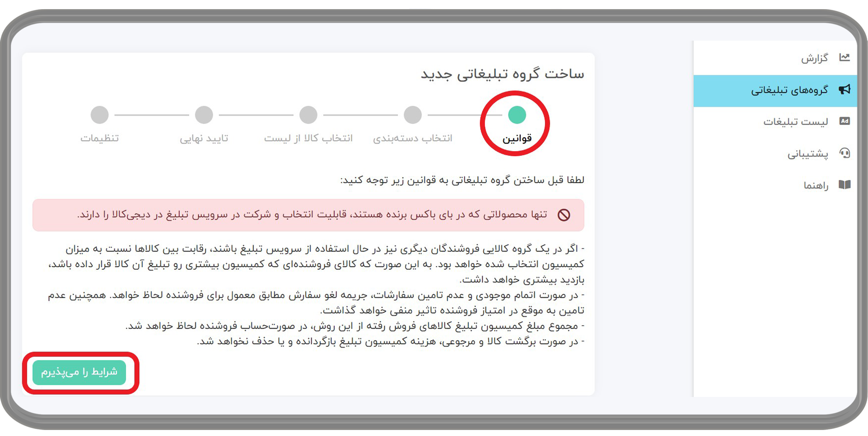868x436 pixels.
Task: Click the headset support icon
Action: click(844, 153)
